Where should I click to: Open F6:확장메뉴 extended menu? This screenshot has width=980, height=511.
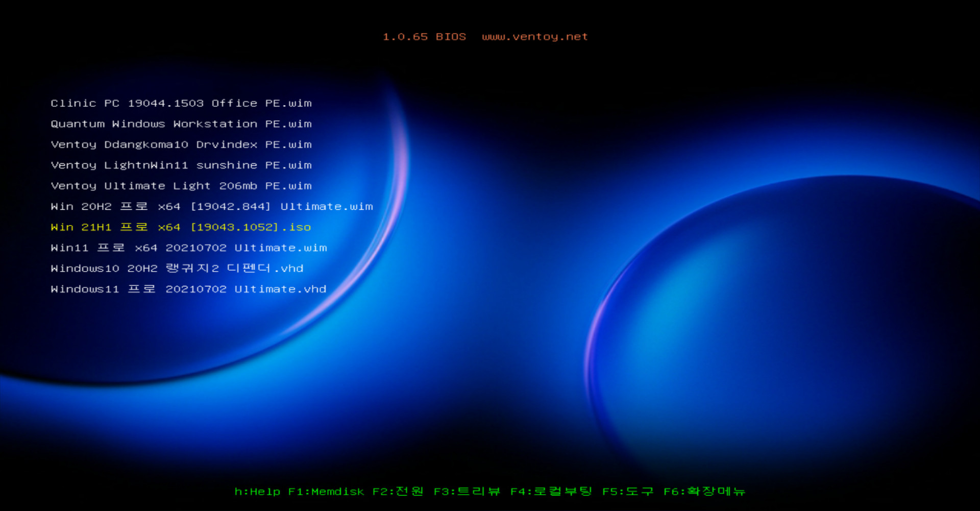[x=704, y=491]
